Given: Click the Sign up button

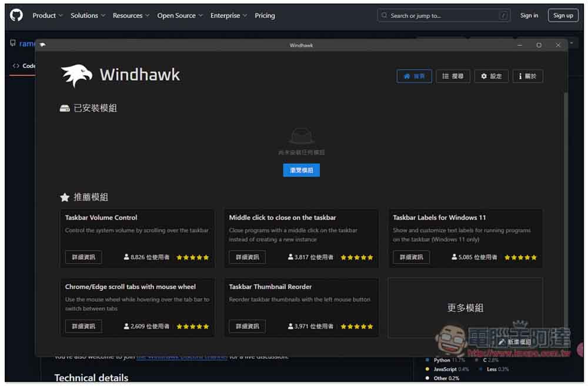Looking at the screenshot, I should pyautogui.click(x=563, y=15).
